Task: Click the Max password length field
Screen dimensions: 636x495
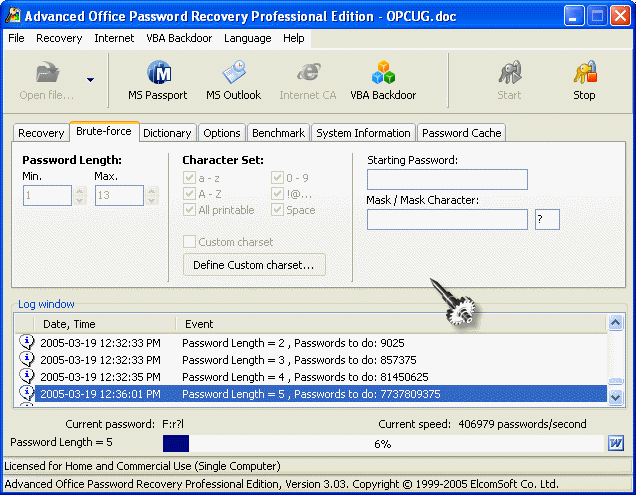Action: click(x=119, y=195)
